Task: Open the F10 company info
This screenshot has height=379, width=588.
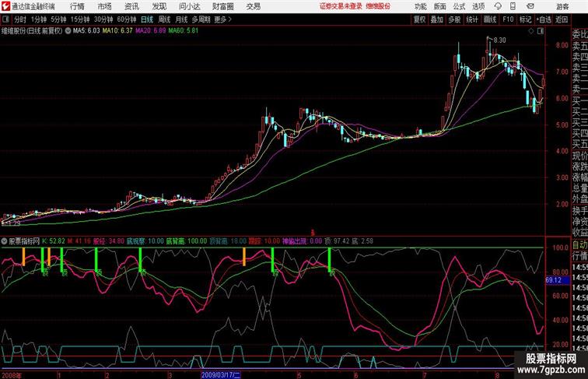Action: point(508,19)
